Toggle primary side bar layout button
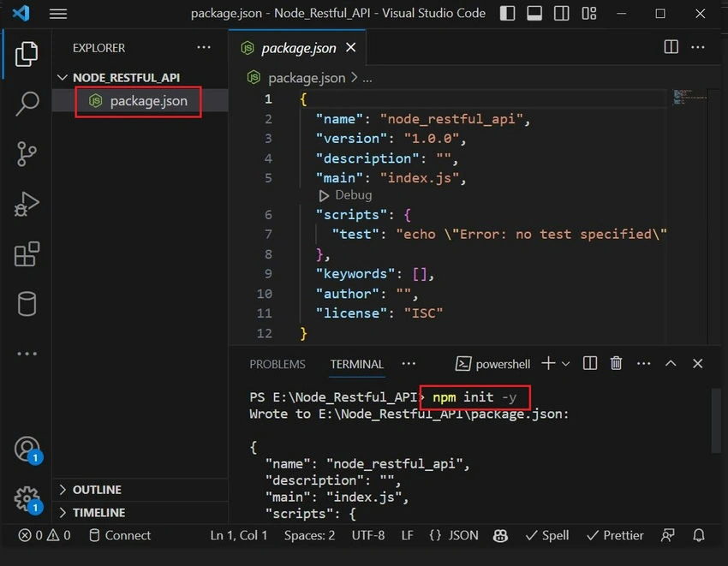Screen dimensions: 728x566 pos(507,14)
